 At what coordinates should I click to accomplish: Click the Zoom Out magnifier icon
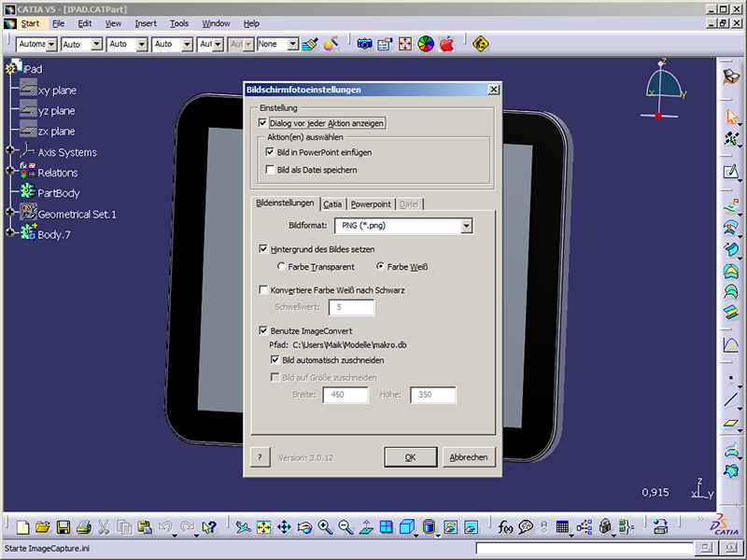tap(345, 526)
